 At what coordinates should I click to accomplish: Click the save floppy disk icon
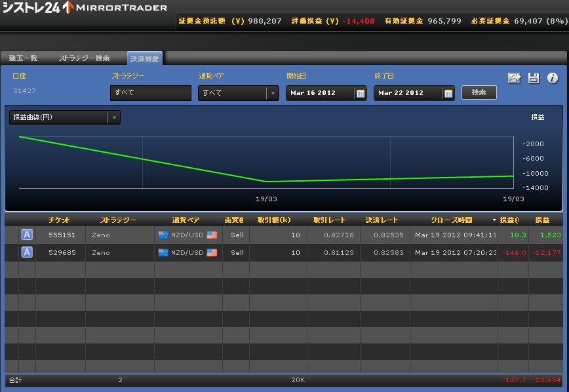point(534,78)
